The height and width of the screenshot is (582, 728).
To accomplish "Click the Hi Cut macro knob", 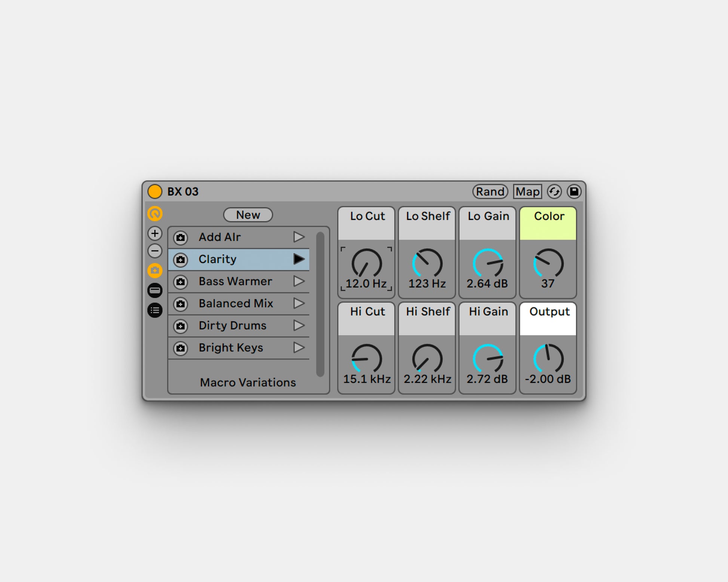I will (367, 358).
